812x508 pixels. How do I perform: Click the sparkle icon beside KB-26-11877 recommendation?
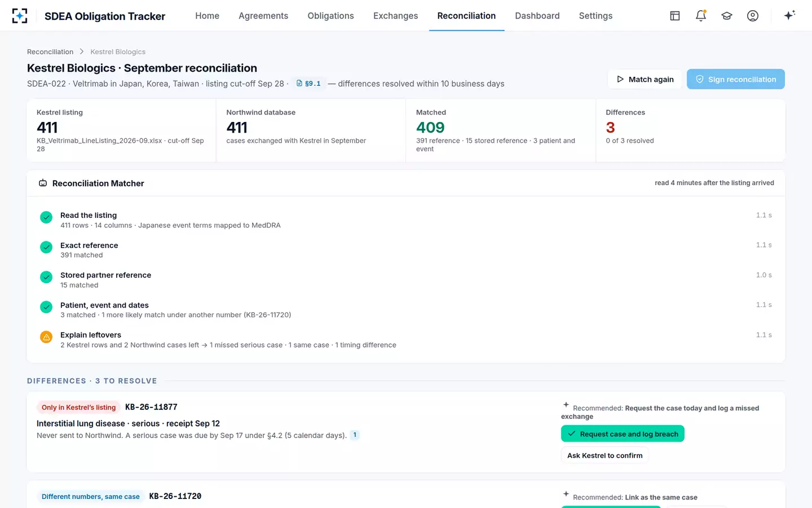566,405
